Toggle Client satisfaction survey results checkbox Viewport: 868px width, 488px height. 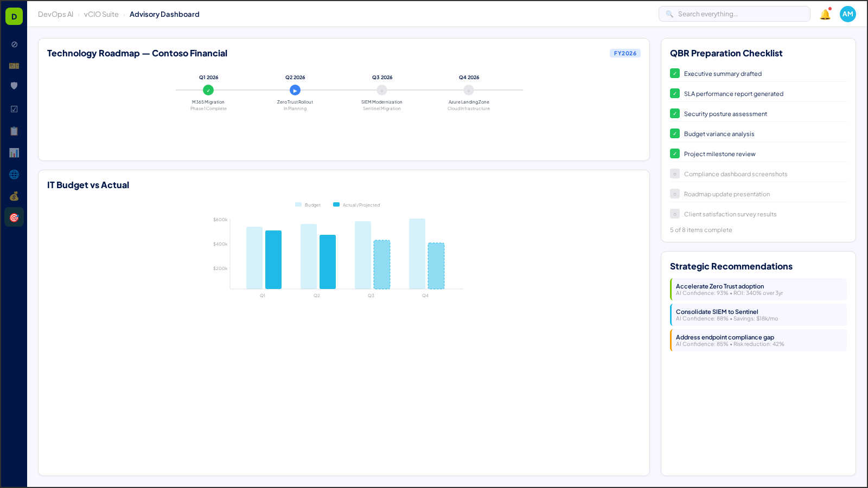(x=674, y=214)
